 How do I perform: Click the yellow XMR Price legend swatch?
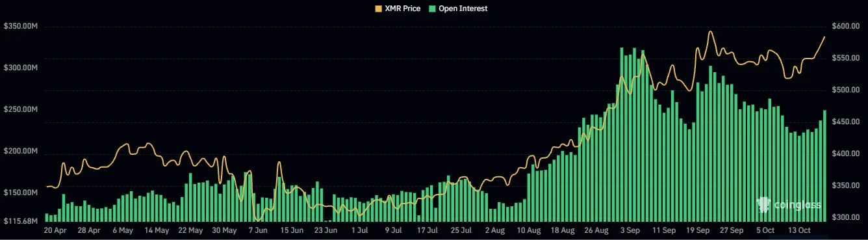pos(379,8)
